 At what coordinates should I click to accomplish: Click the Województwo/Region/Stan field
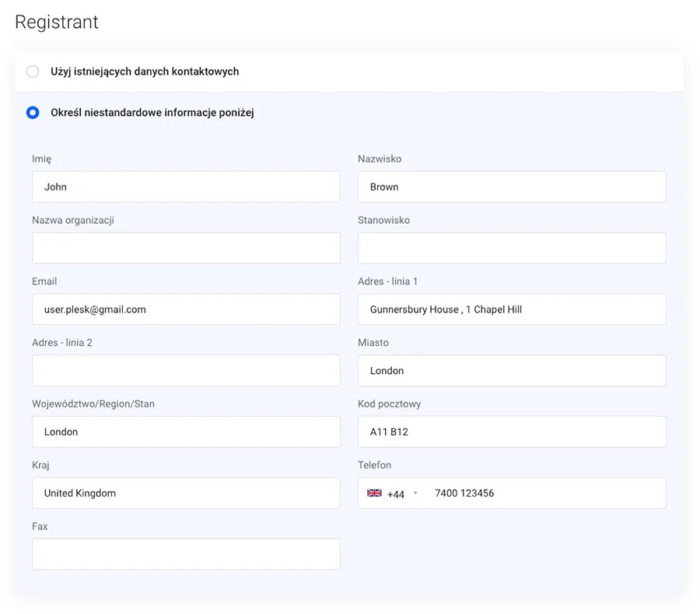pos(186,431)
